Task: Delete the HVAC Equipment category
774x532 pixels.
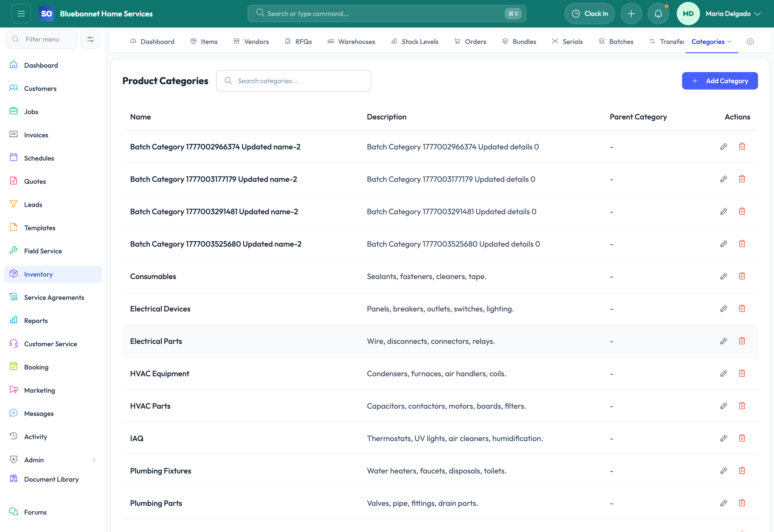Action: tap(742, 373)
